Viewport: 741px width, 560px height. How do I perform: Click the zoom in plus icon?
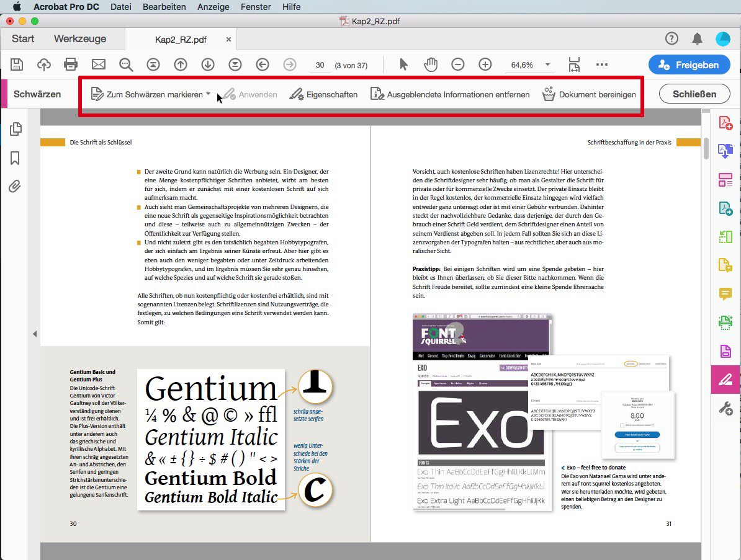point(485,64)
